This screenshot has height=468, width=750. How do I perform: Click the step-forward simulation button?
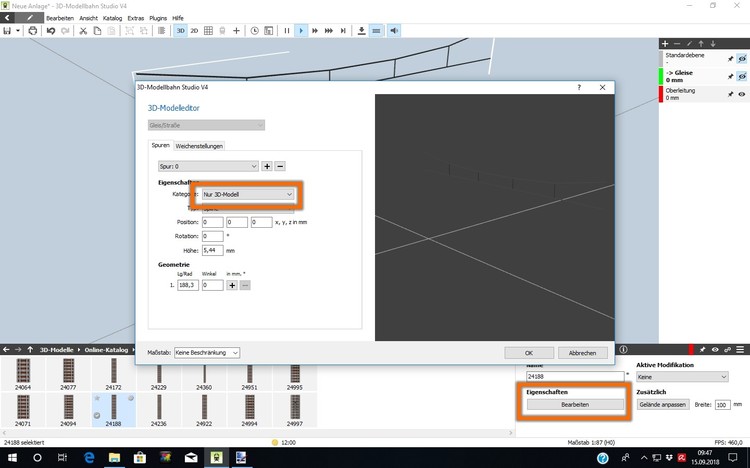(x=343, y=31)
